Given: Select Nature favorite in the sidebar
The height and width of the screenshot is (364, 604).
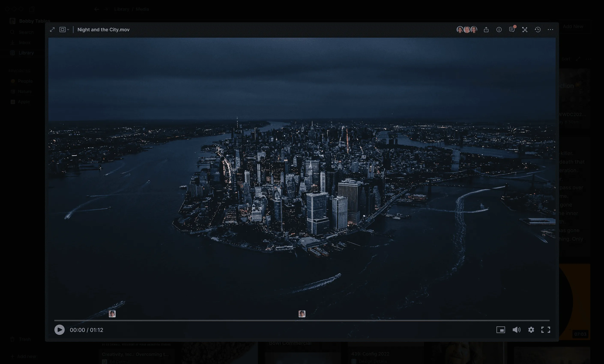Looking at the screenshot, I should pyautogui.click(x=21, y=91).
